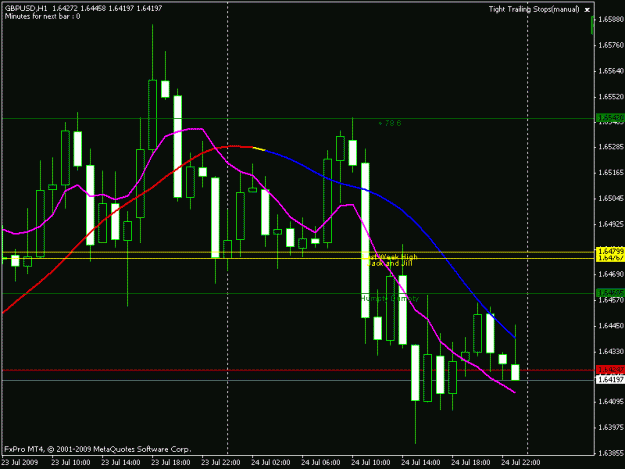
Task: Click the 'Humpty Dumpty' line label
Action: 390,298
